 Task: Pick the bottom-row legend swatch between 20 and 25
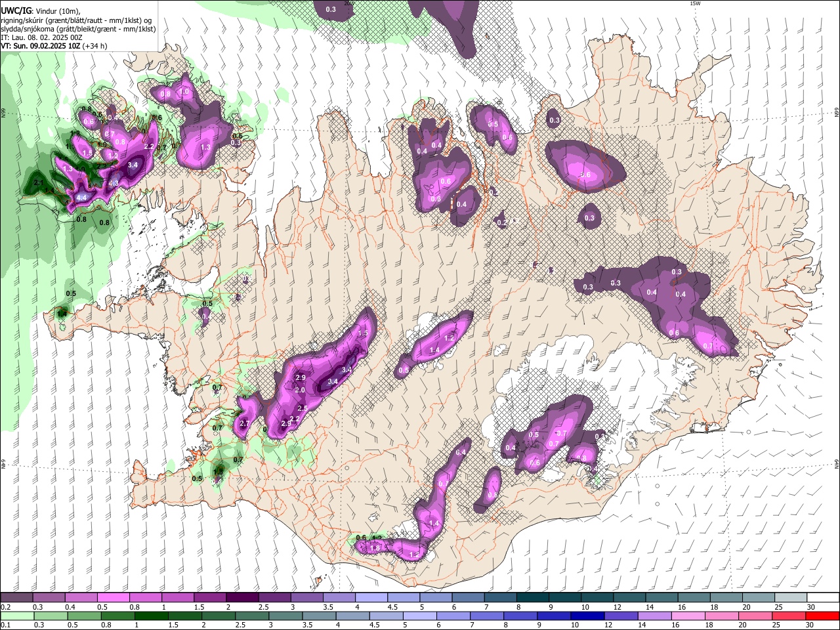(x=754, y=616)
